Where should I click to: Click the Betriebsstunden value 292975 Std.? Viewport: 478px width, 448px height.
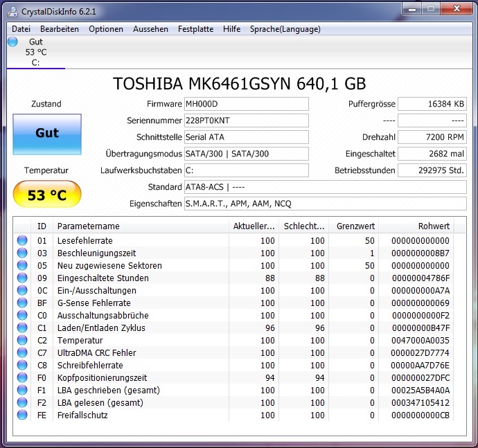[432, 170]
